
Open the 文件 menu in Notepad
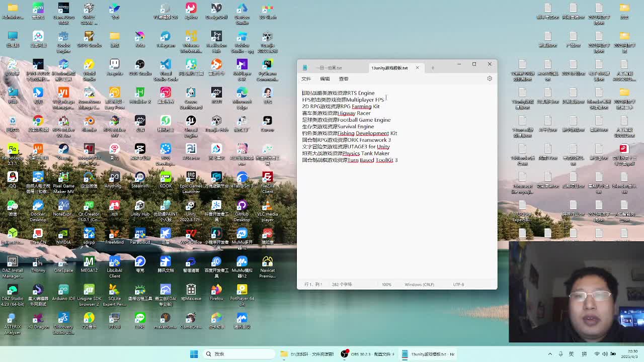click(306, 79)
